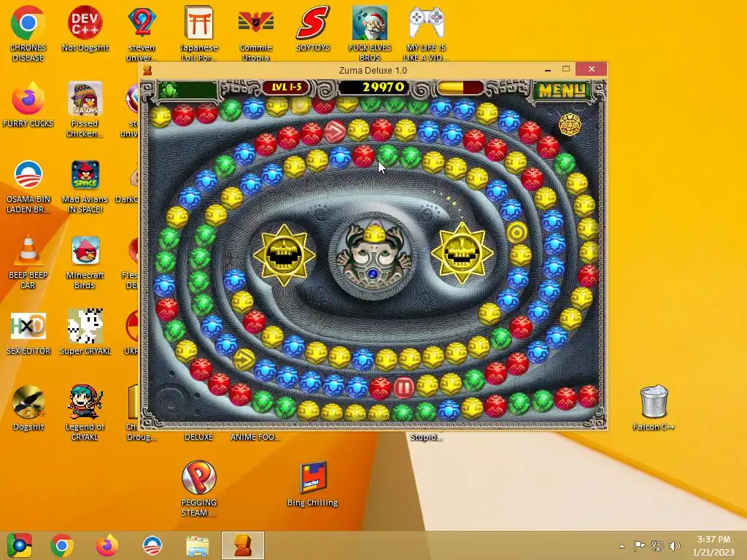The height and width of the screenshot is (560, 747).
Task: Click the frog shooter in center
Action: (373, 255)
